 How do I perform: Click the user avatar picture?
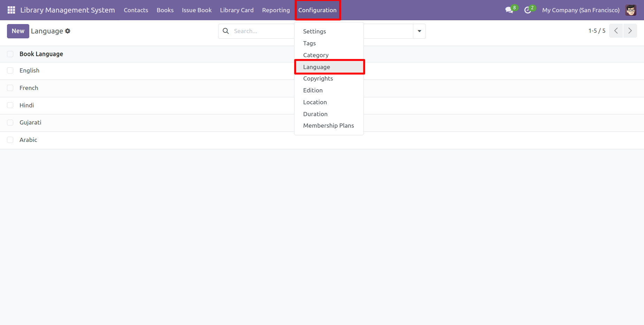tap(631, 10)
